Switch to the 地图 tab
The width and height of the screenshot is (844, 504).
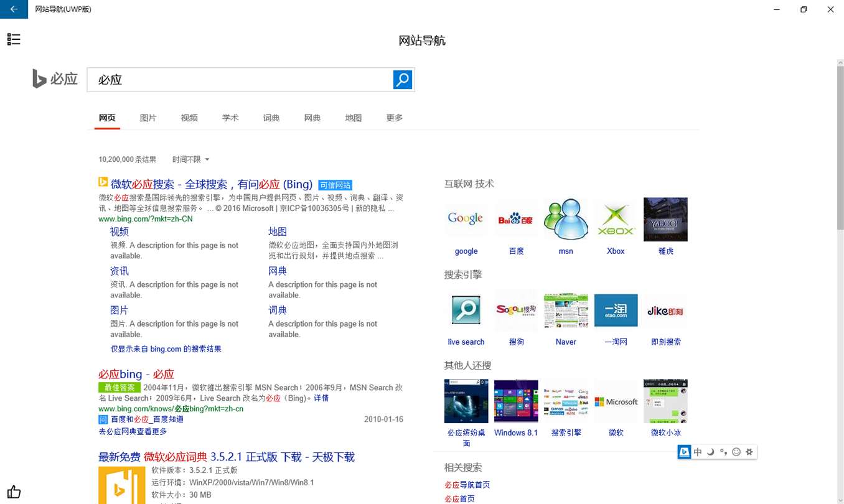(354, 118)
